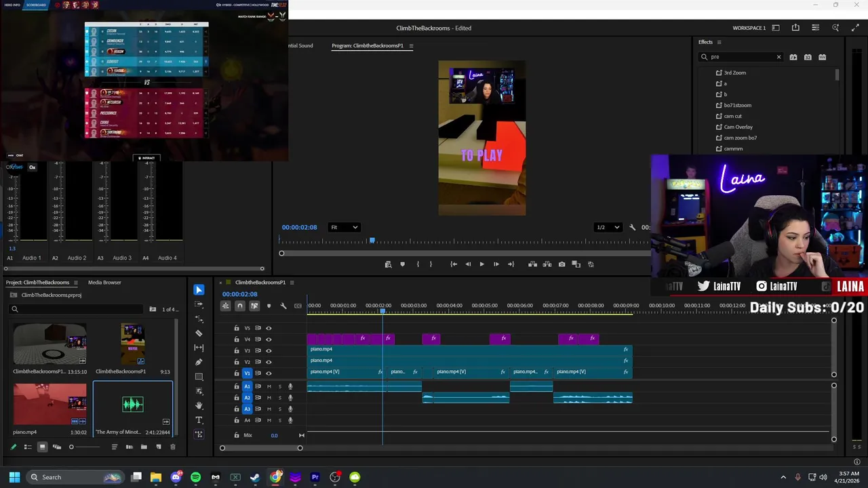Open Program: ClimbtheBackroomsP1 panel menu
The image size is (868, 488).
point(411,45)
